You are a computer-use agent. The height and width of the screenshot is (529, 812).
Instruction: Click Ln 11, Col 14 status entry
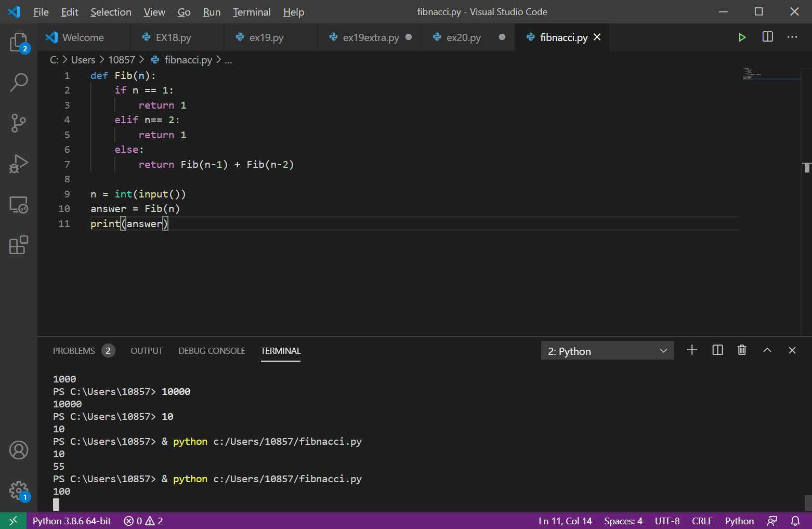[565, 521]
